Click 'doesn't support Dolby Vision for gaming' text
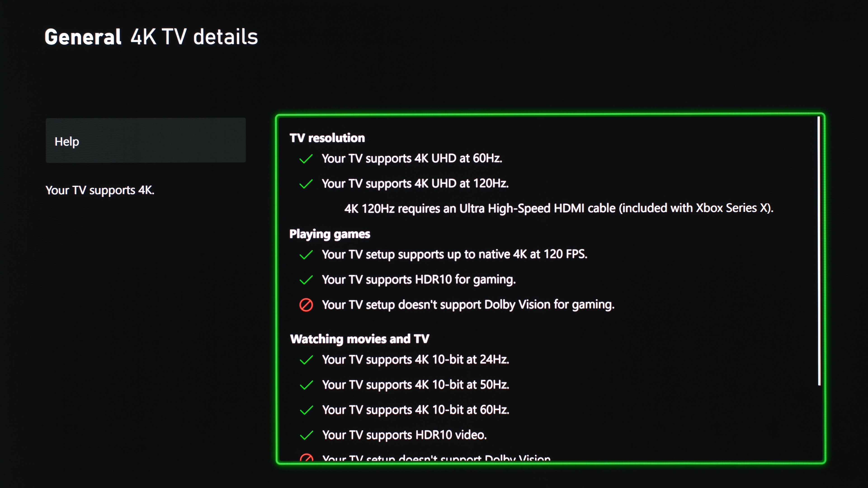868x488 pixels. (468, 305)
